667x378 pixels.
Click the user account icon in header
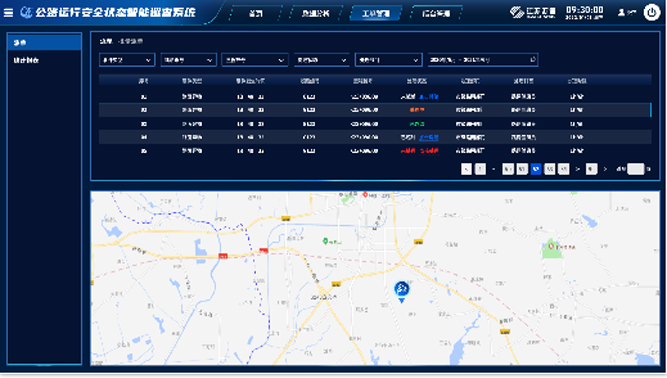pyautogui.click(x=621, y=13)
